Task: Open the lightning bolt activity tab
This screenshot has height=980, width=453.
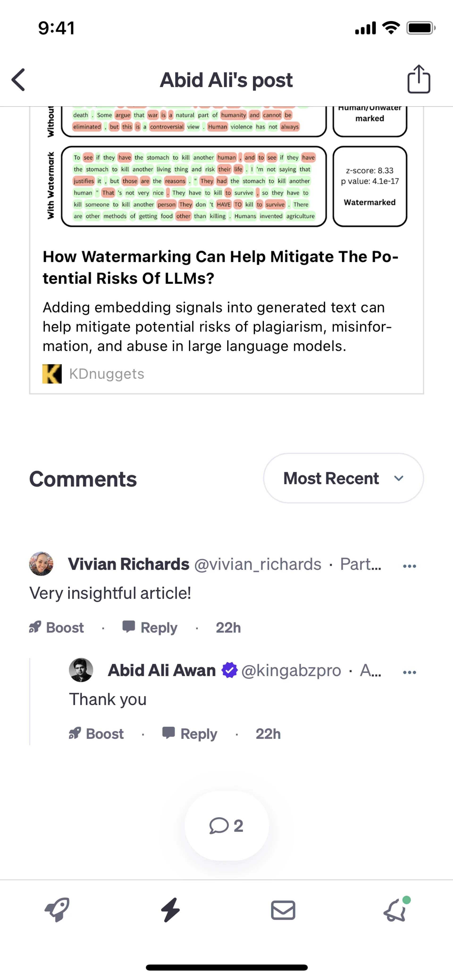Action: [x=170, y=910]
